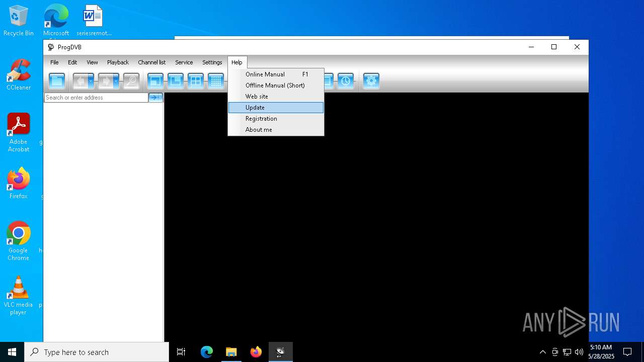The image size is (644, 362).
Task: Choose Update from Help menu
Action: coord(276,108)
